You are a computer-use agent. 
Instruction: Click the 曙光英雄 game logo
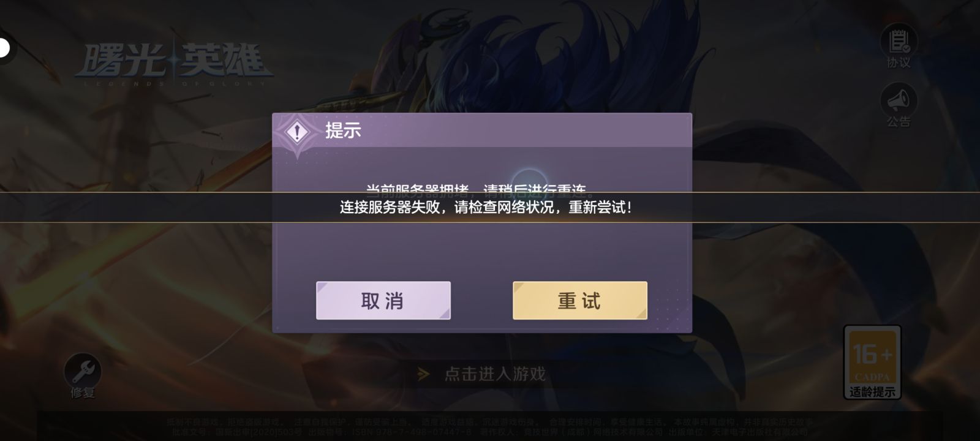(x=173, y=63)
